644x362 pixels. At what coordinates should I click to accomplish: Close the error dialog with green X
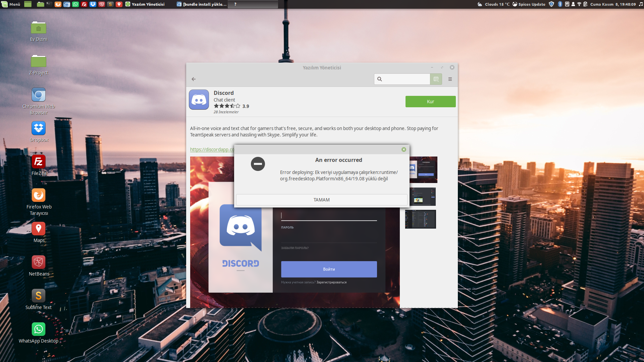[x=404, y=149]
